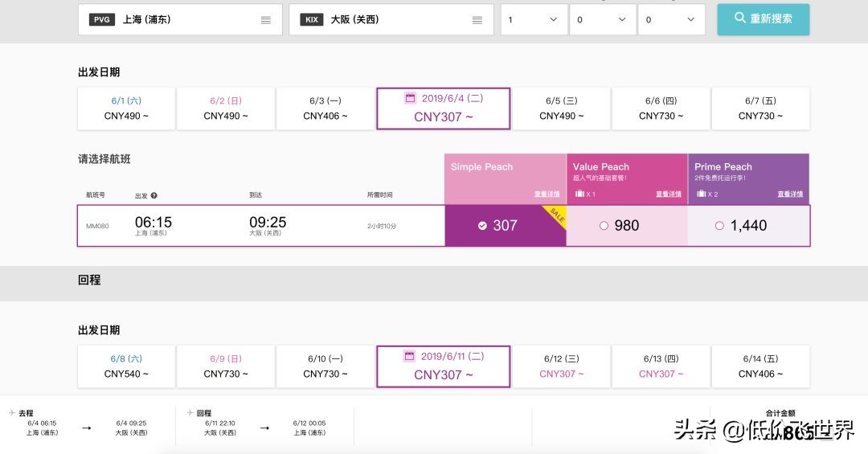Click calendar icon on outbound 2019/6/4 date

(410, 98)
